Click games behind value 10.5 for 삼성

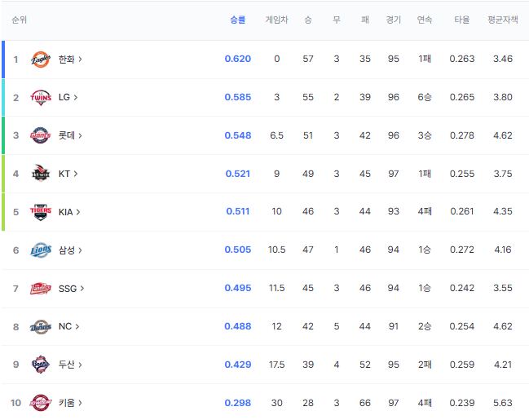click(276, 250)
